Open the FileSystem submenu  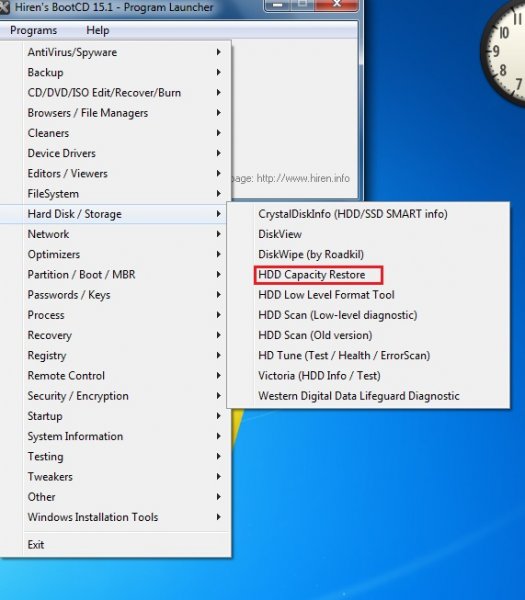pyautogui.click(x=115, y=194)
